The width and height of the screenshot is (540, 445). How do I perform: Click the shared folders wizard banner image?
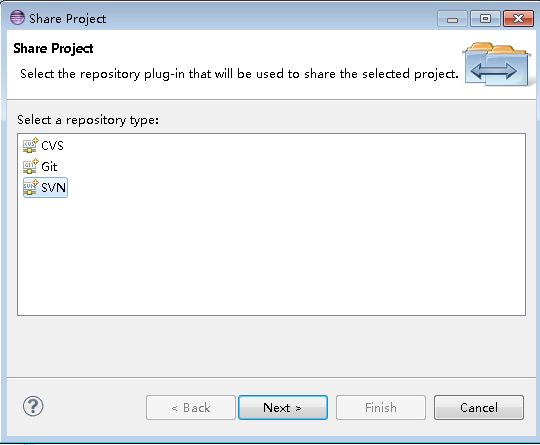[496, 64]
